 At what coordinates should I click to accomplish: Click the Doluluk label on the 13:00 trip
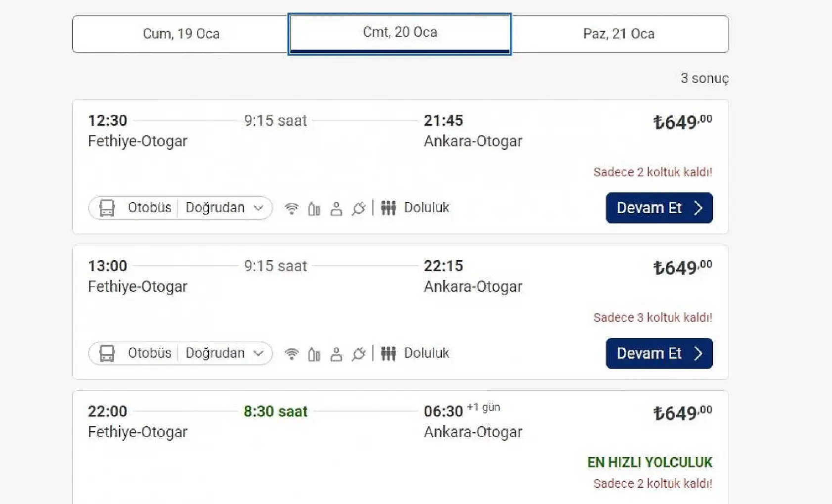coord(426,353)
